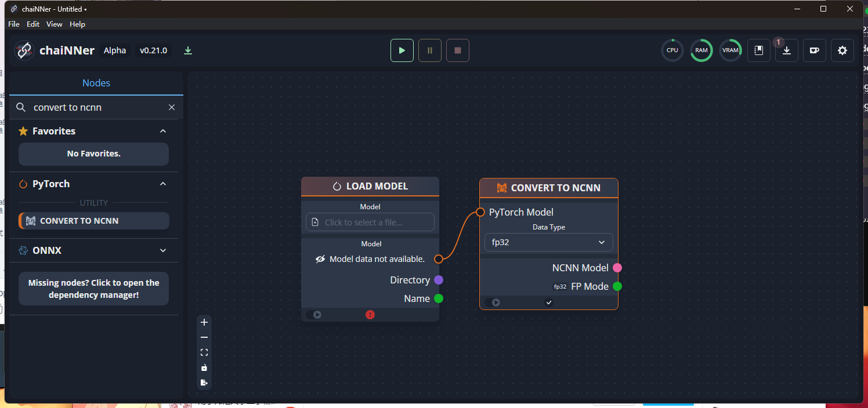868x408 pixels.
Task: Open the File menu
Action: pos(14,24)
